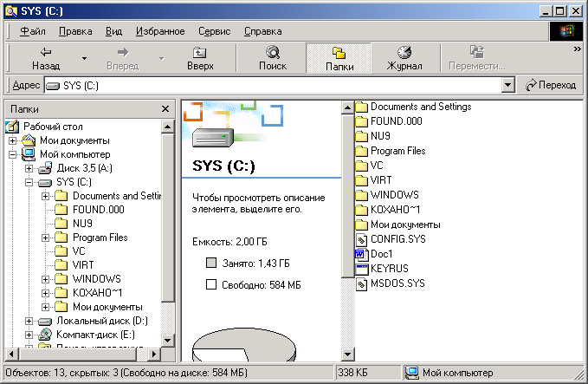
Task: Click the Windows logo throbber icon
Action: click(x=566, y=31)
